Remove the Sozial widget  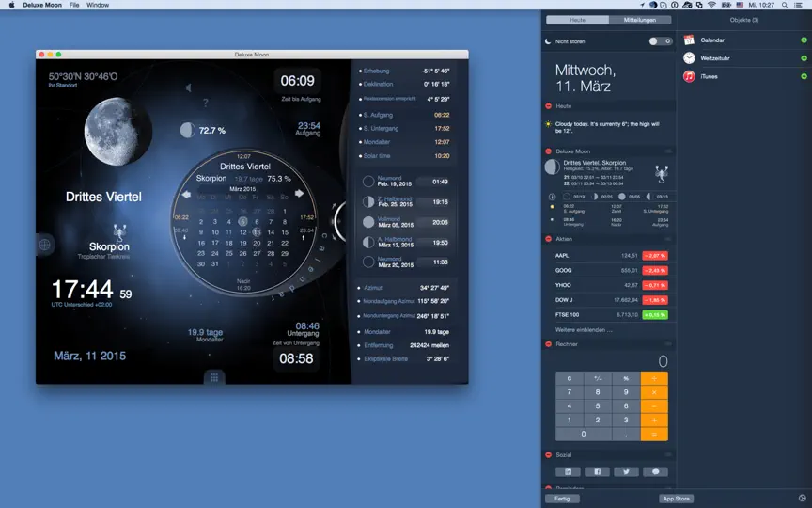click(549, 454)
